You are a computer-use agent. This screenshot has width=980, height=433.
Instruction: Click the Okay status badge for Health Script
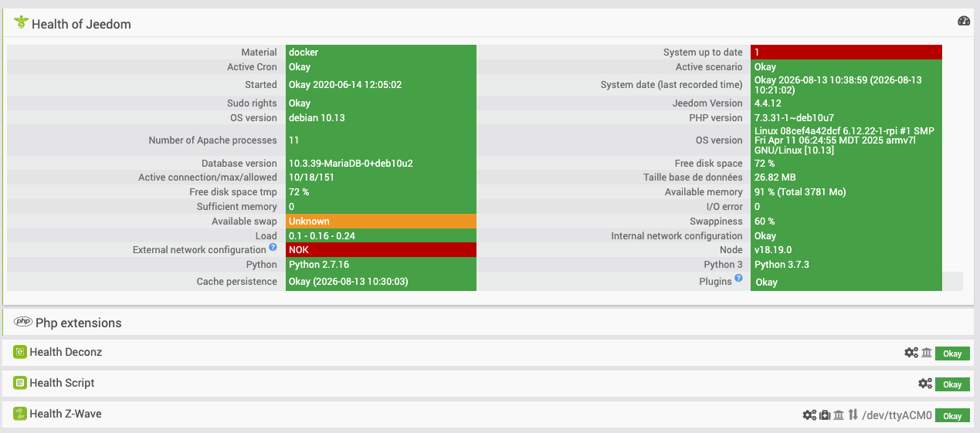(x=952, y=384)
